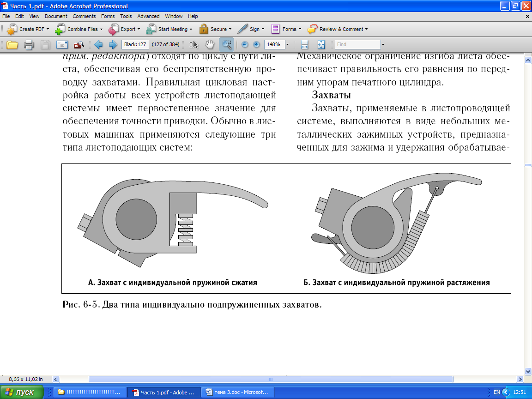Click the Open file folder icon
Image resolution: width=532 pixels, height=399 pixels.
[12, 44]
